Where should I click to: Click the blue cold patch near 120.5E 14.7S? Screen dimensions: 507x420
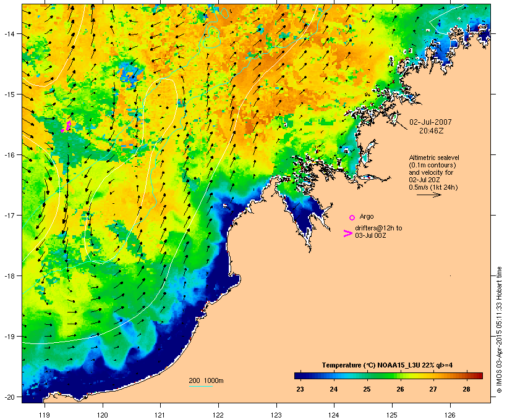point(131,73)
